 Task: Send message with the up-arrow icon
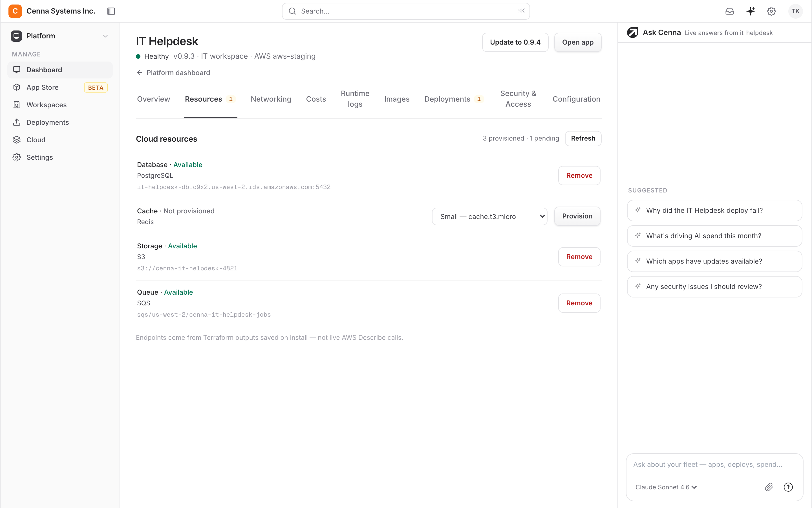coord(788,487)
